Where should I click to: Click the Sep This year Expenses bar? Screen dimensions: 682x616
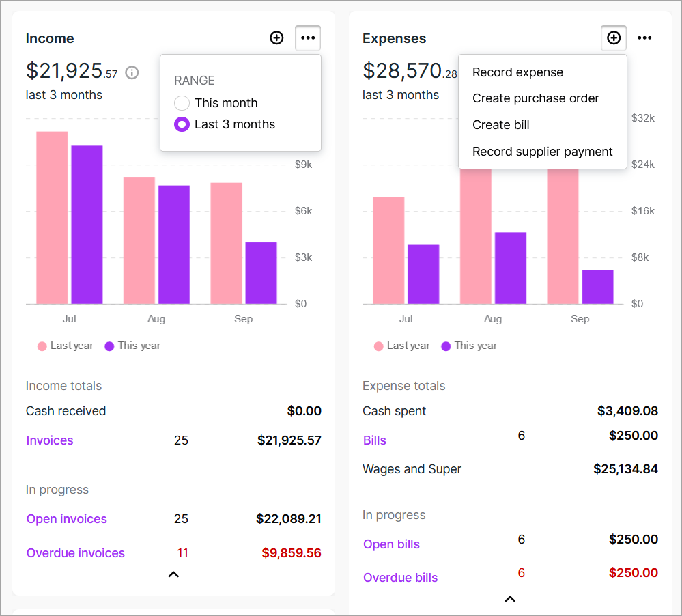[x=597, y=287]
